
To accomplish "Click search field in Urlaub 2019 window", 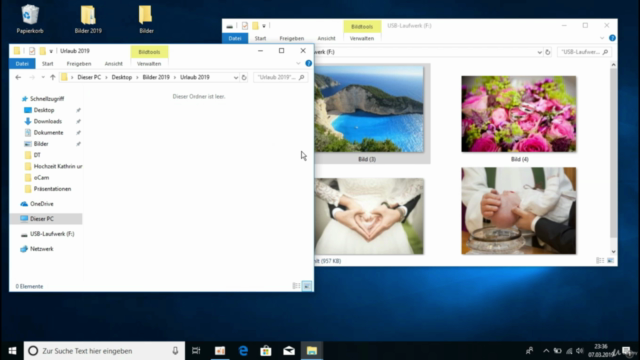I will pos(280,77).
